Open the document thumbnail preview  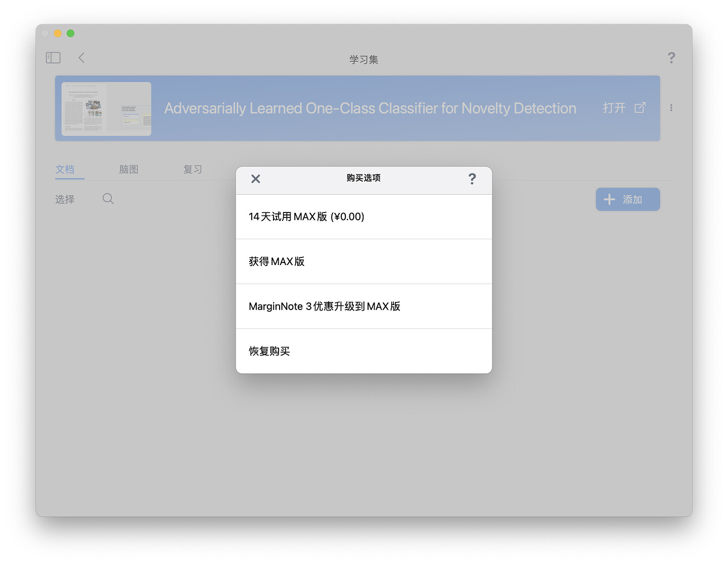pos(106,109)
